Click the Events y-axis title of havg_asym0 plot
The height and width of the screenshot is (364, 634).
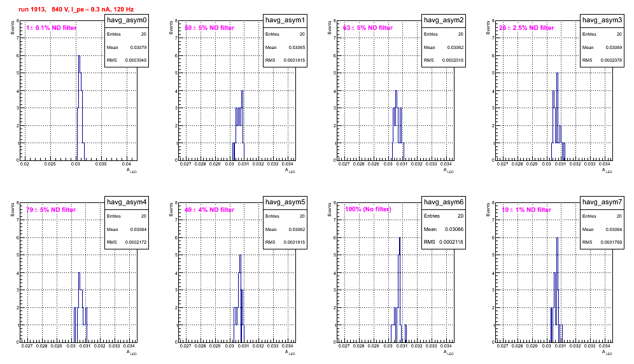click(x=13, y=27)
